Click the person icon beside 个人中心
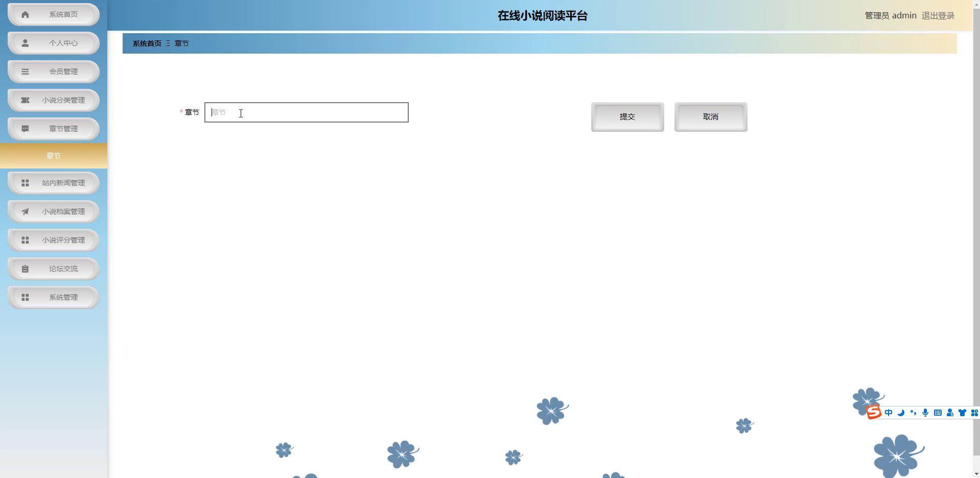980x478 pixels. coord(25,43)
